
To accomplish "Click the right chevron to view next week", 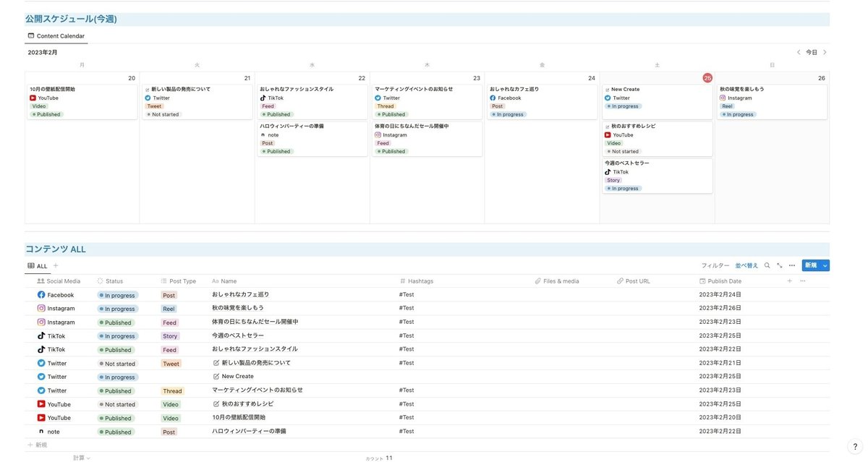I will click(x=824, y=51).
